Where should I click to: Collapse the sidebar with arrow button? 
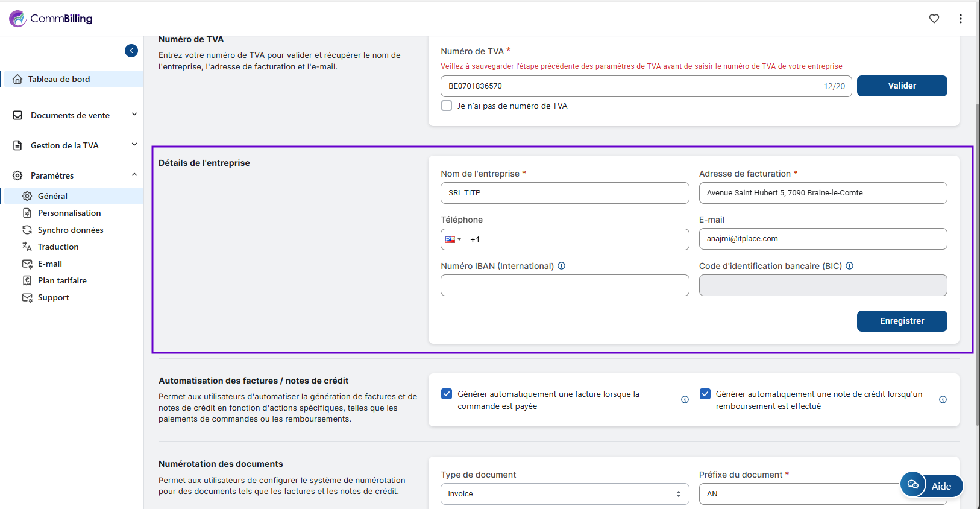[x=131, y=51]
